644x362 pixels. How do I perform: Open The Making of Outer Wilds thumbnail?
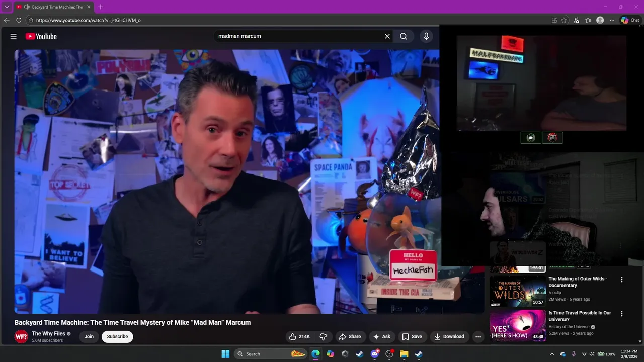point(518,291)
